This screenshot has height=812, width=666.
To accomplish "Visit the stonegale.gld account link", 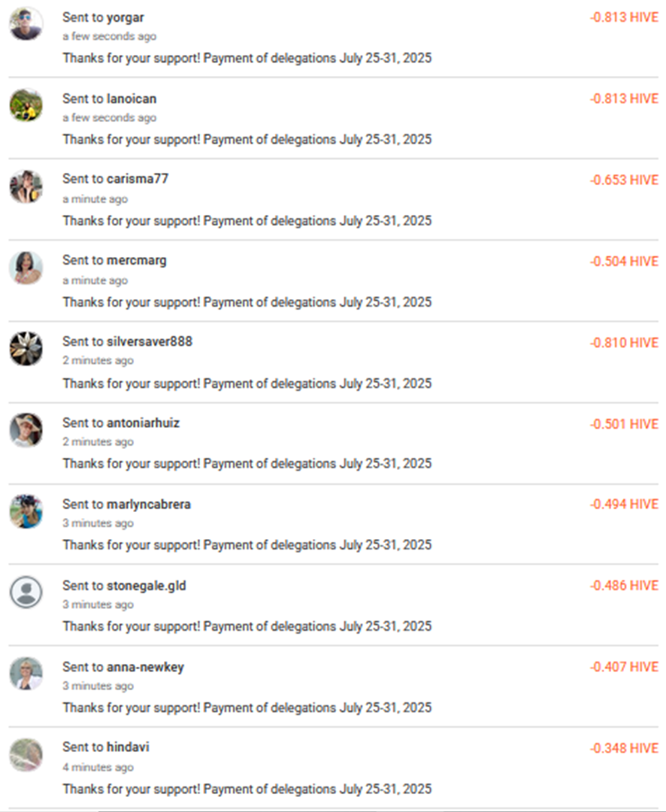I will [146, 586].
